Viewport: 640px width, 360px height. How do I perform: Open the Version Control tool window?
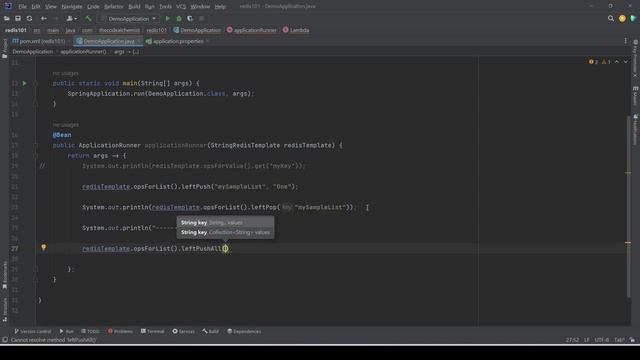[33, 331]
